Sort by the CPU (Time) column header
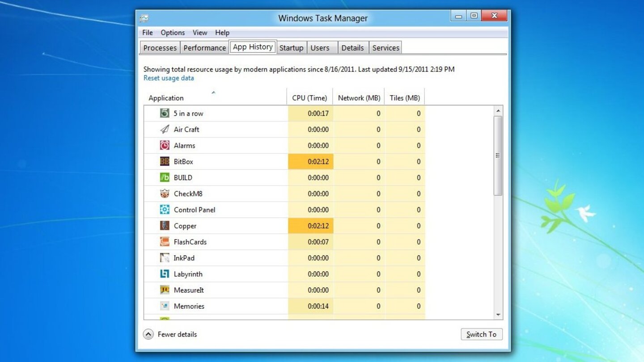644x362 pixels. point(309,97)
